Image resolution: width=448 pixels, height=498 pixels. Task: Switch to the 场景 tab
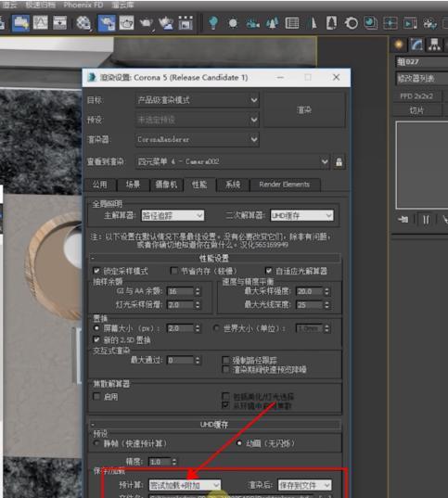pos(133,185)
